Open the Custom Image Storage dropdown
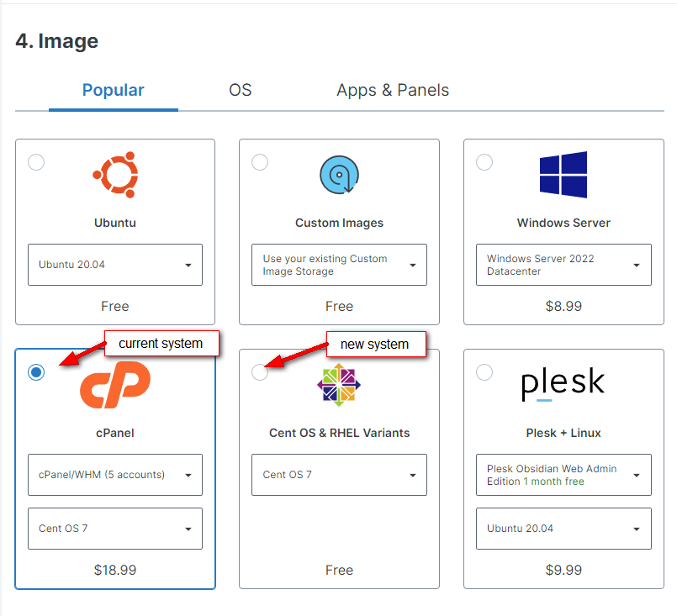 [339, 265]
